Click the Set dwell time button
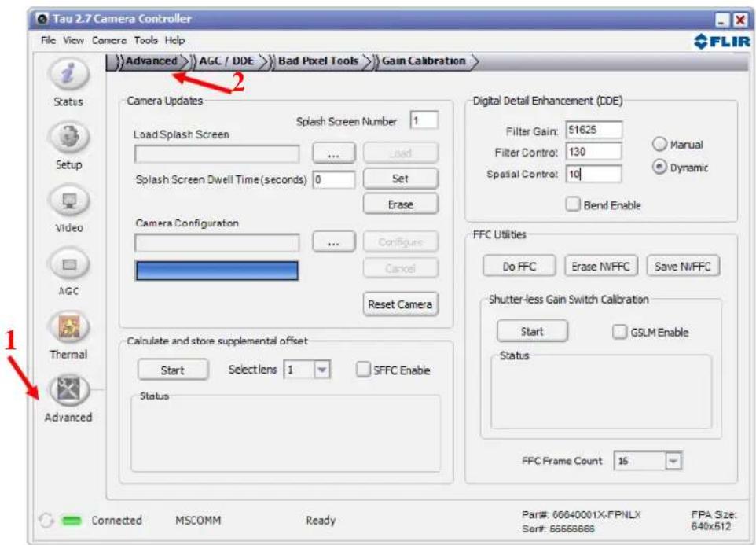The width and height of the screenshot is (756, 545). click(400, 179)
